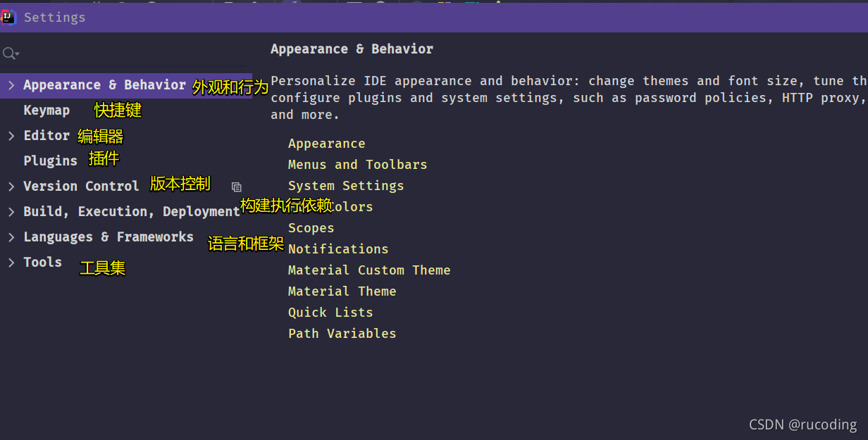The width and height of the screenshot is (868, 440).
Task: Expand the Languages & Frameworks chevron
Action: pyautogui.click(x=11, y=237)
